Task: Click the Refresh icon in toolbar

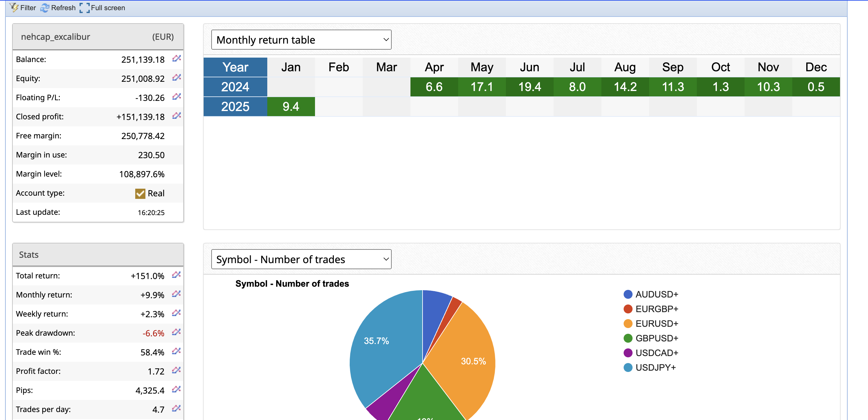Action: click(x=45, y=7)
